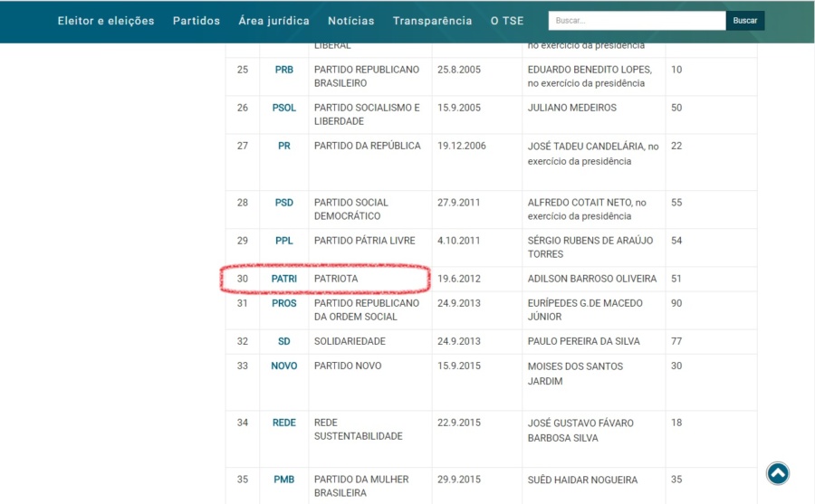The image size is (815, 504).
Task: Open the PSOL party link
Action: pyautogui.click(x=283, y=108)
